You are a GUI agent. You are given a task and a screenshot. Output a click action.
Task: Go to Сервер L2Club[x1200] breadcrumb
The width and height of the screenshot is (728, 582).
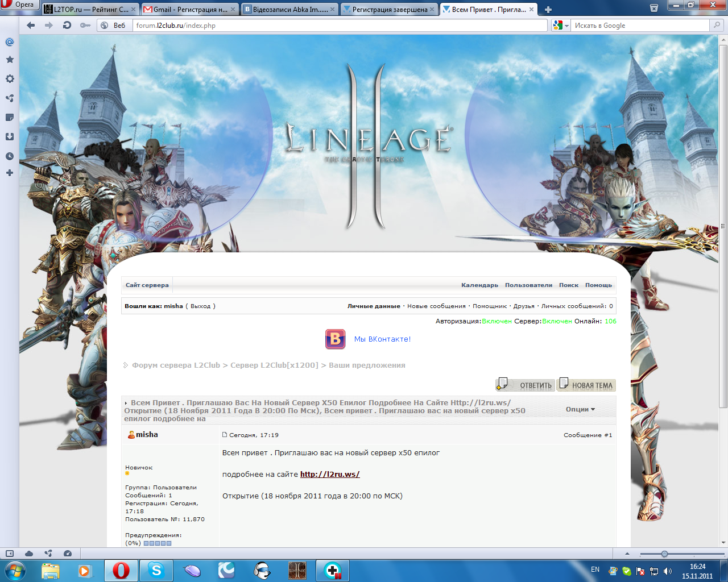pyautogui.click(x=274, y=365)
